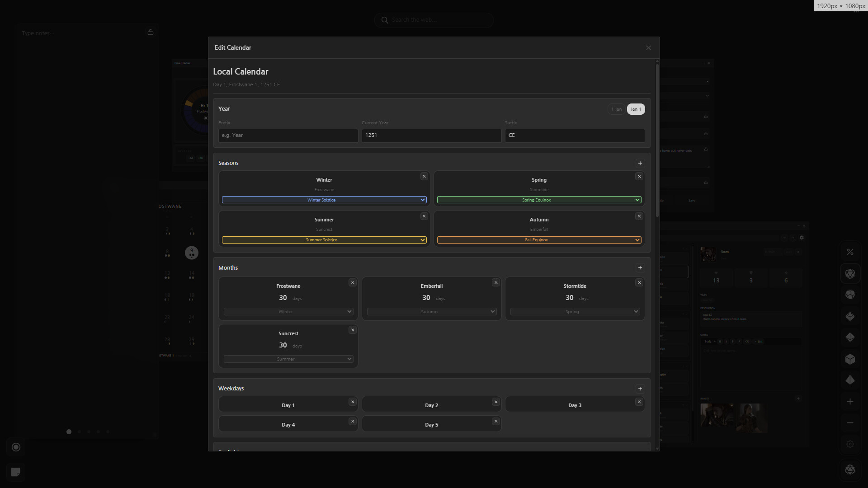Select the 'Jan 1' date format

pos(636,109)
